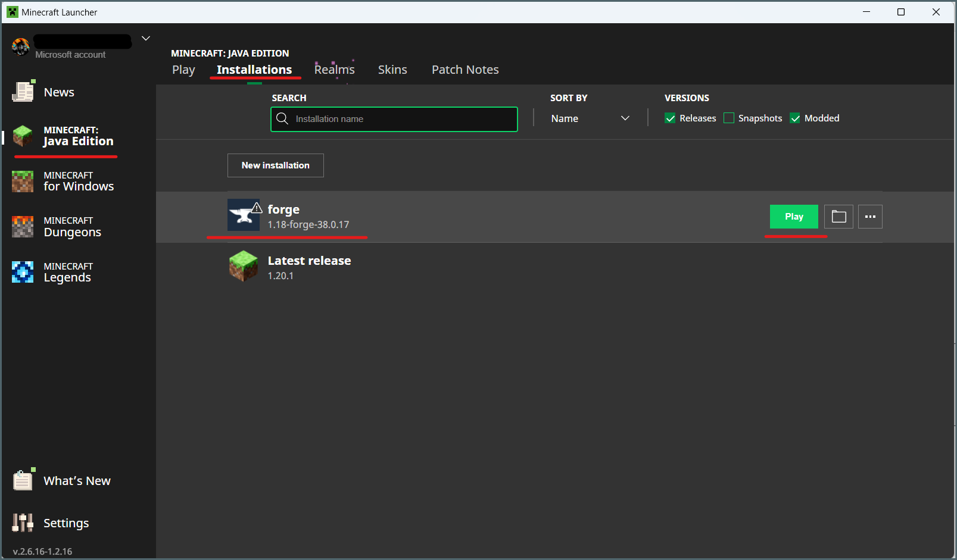The width and height of the screenshot is (957, 560).
Task: Click the Installation name search field
Action: [394, 119]
